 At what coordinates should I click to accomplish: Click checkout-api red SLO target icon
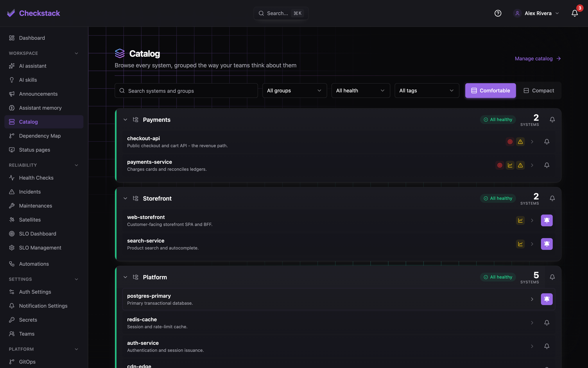click(510, 142)
